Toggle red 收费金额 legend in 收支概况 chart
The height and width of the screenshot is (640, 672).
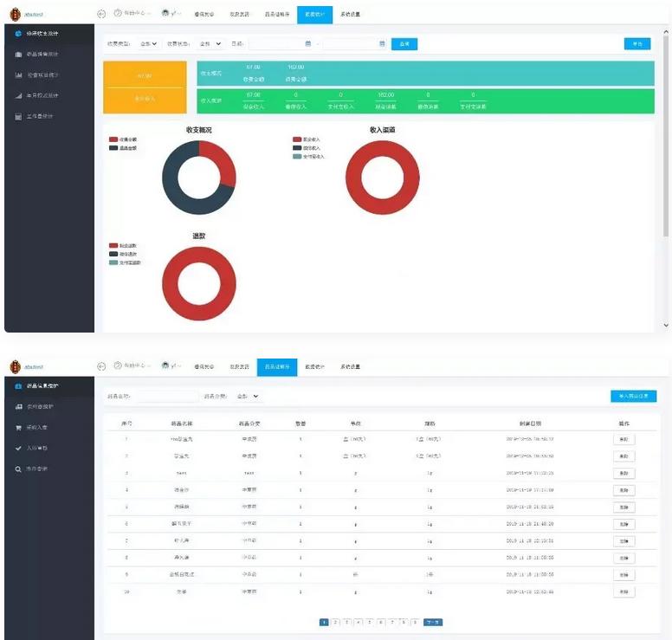click(x=123, y=139)
